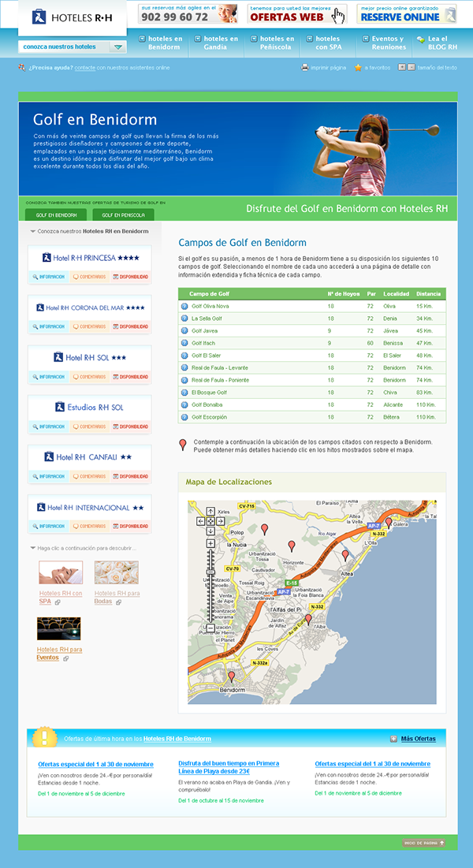Open Real de Faula - Poniente link
The width and height of the screenshot is (473, 868).
coord(221,380)
